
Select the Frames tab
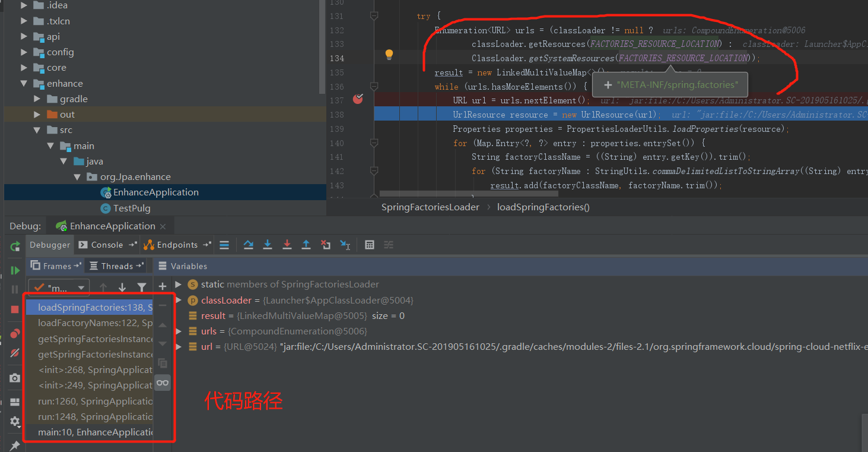pos(56,266)
